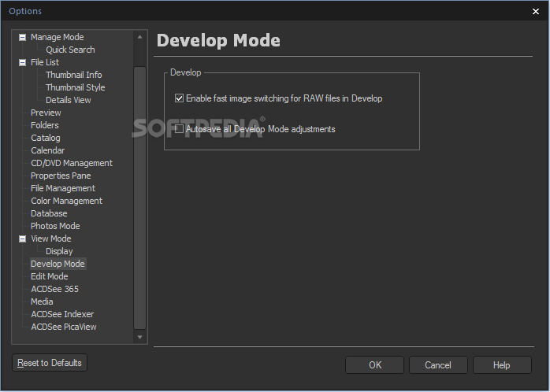Open Quick Search options
550x392 pixels.
70,50
